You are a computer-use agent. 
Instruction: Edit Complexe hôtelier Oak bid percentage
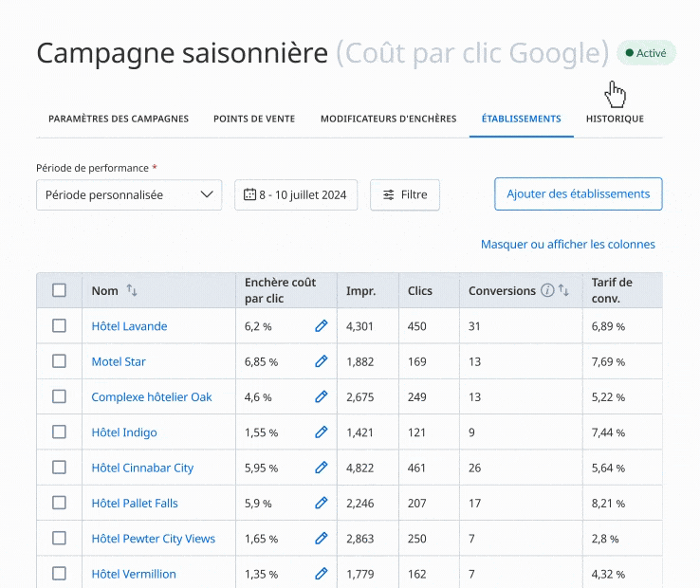click(x=321, y=397)
